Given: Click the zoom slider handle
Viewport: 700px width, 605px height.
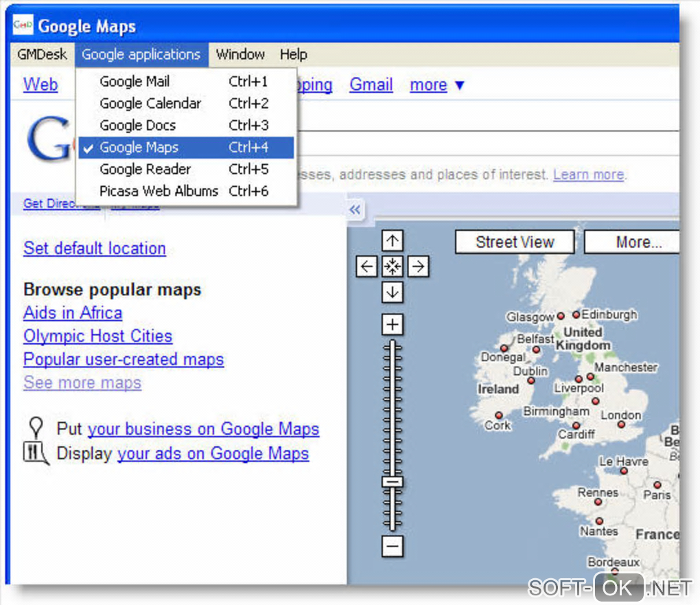Looking at the screenshot, I should click(393, 482).
